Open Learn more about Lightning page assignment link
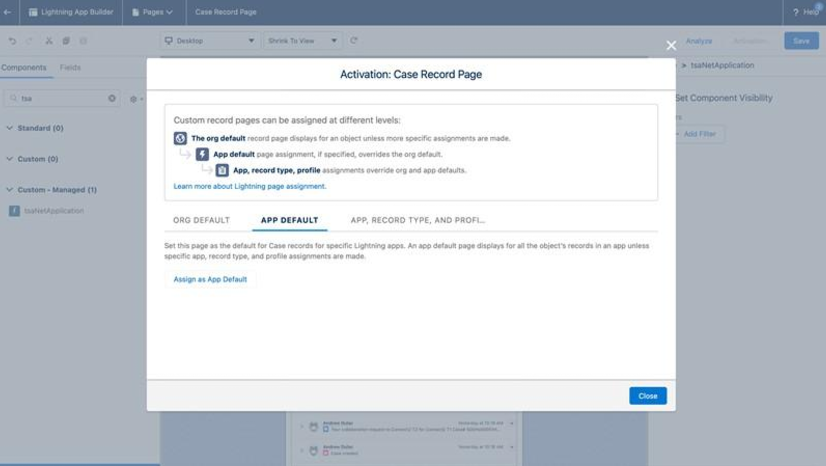The height and width of the screenshot is (466, 826). point(250,186)
